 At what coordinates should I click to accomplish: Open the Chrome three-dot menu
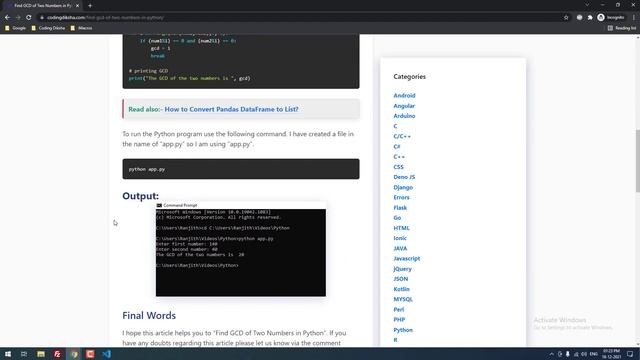633,18
